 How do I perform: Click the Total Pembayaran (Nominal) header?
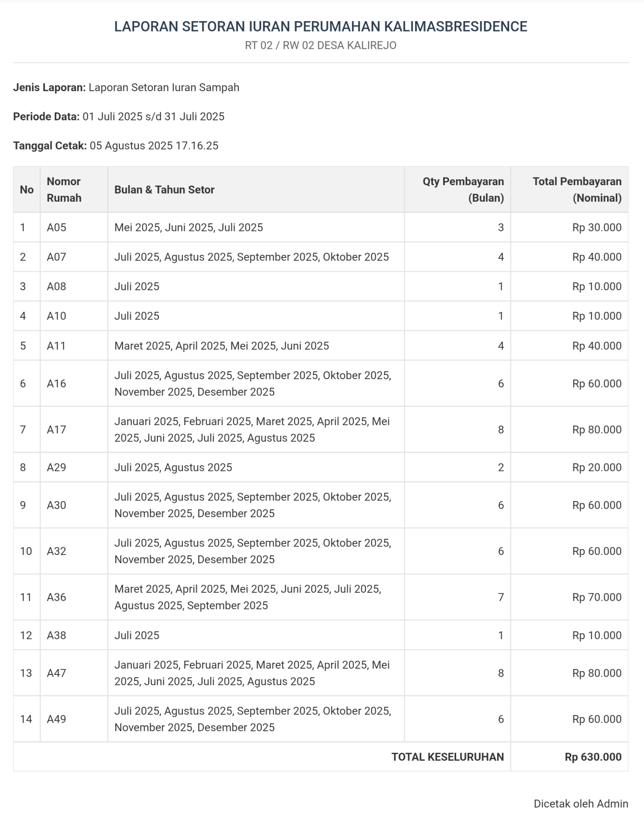click(577, 190)
